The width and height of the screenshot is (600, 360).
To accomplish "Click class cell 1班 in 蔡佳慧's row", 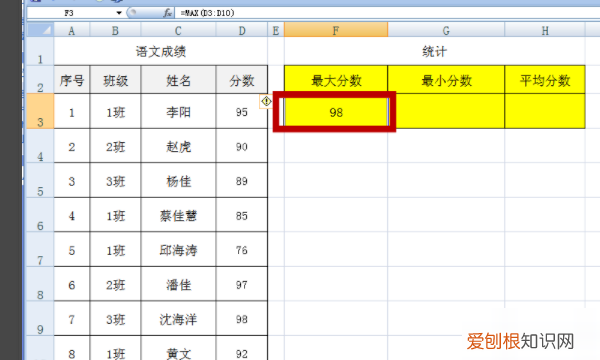I will 115,215.
